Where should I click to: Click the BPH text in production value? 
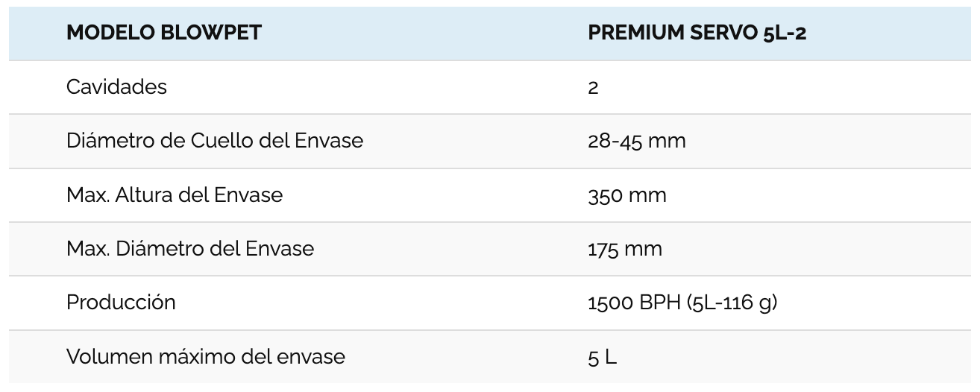658,303
